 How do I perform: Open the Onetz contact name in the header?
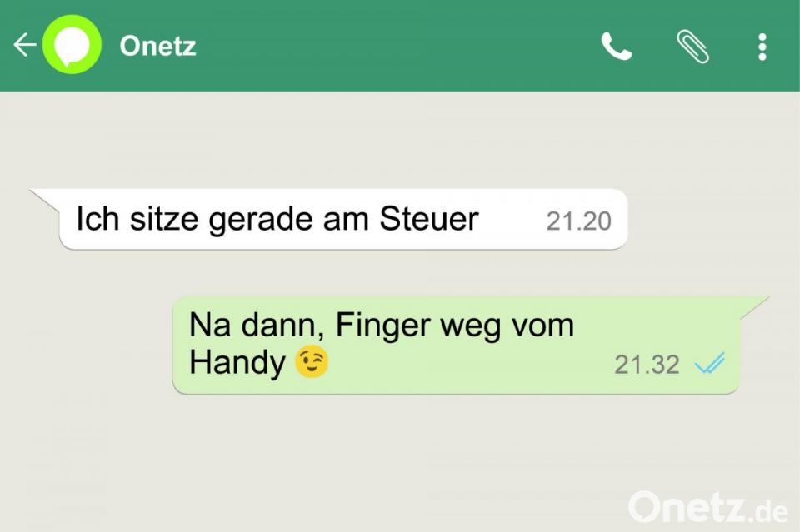click(157, 46)
